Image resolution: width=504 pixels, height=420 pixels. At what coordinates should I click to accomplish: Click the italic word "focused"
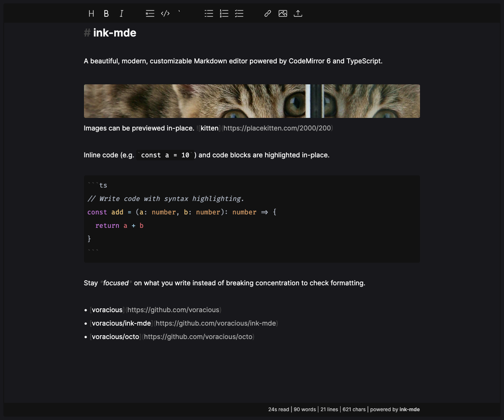tap(116, 283)
